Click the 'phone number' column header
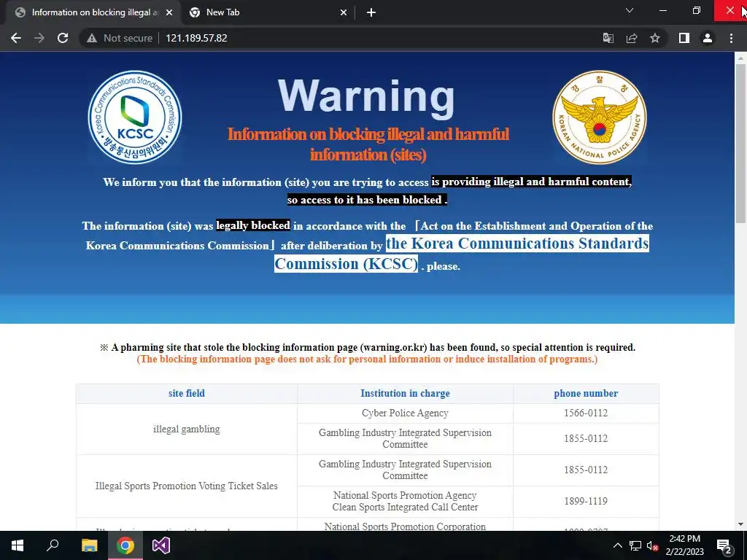 pyautogui.click(x=586, y=393)
